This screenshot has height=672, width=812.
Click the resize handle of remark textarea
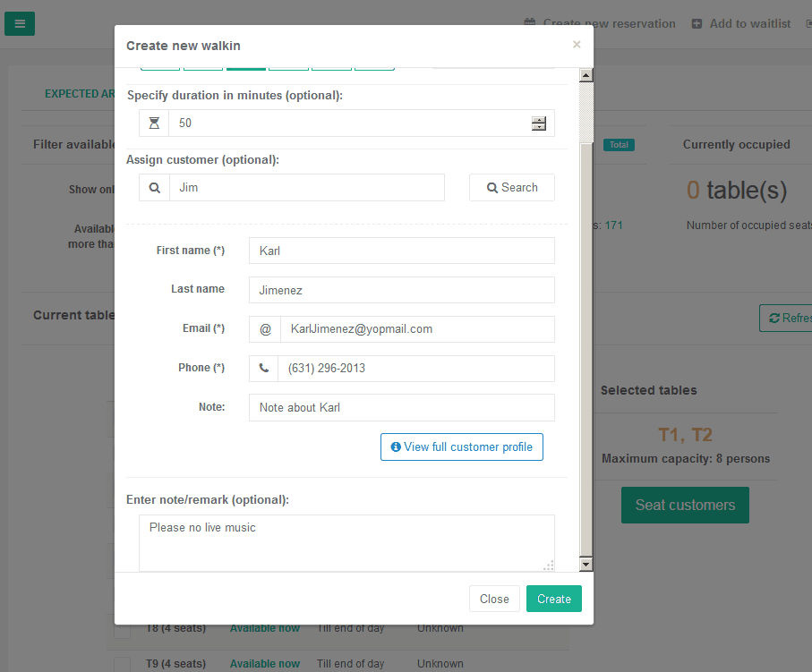click(x=549, y=566)
